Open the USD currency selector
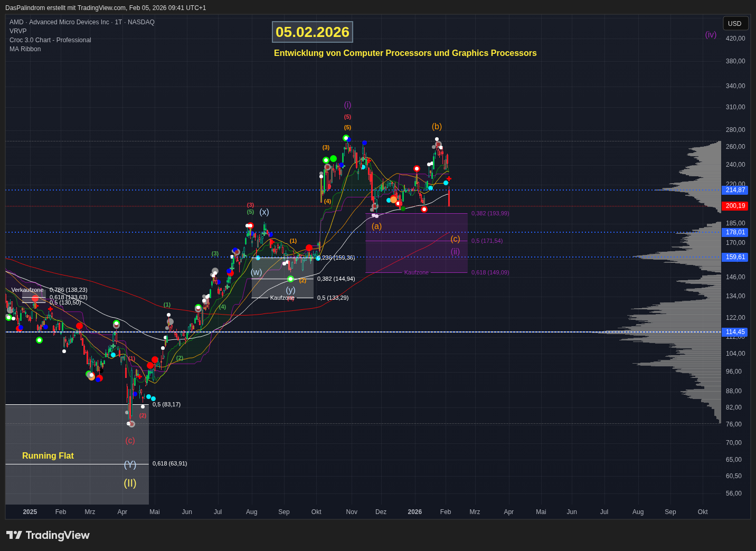Image resolution: width=756 pixels, height=551 pixels. point(734,24)
